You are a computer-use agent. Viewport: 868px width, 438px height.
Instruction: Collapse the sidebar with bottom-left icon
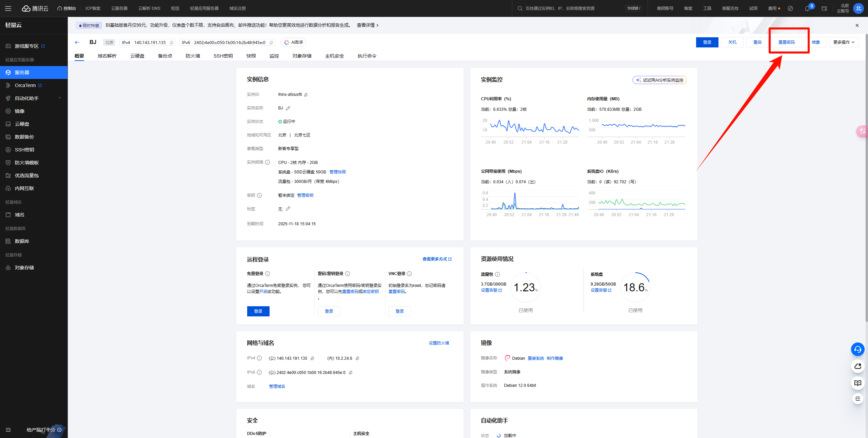[x=8, y=430]
